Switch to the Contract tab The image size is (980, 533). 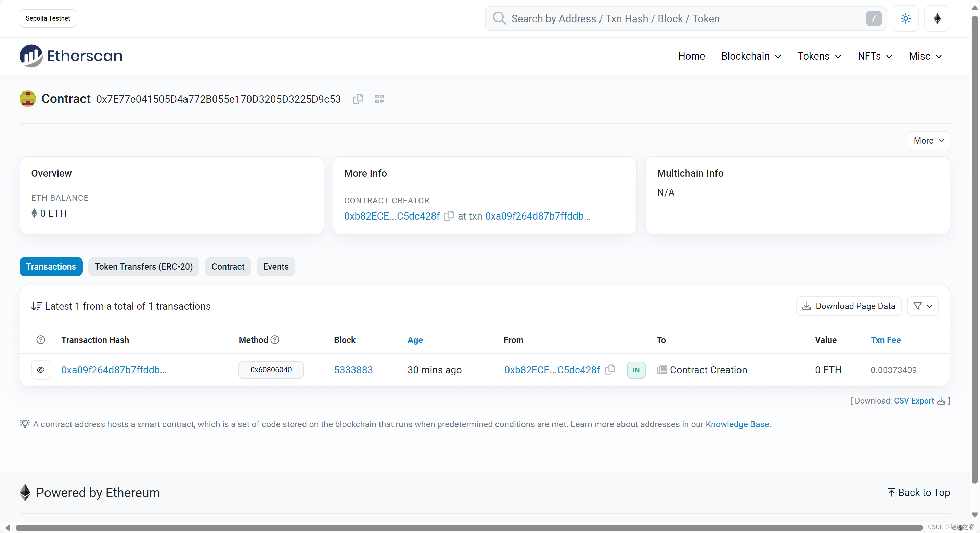click(228, 266)
